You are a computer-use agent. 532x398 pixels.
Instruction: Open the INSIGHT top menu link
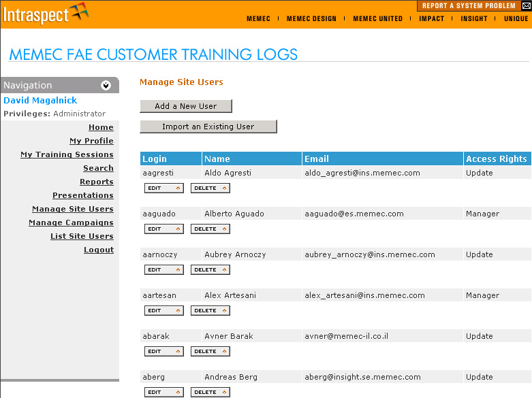click(x=473, y=18)
